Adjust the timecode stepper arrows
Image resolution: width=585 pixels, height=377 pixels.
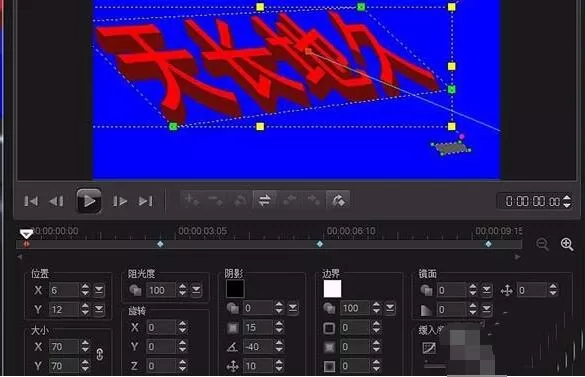[x=567, y=202]
